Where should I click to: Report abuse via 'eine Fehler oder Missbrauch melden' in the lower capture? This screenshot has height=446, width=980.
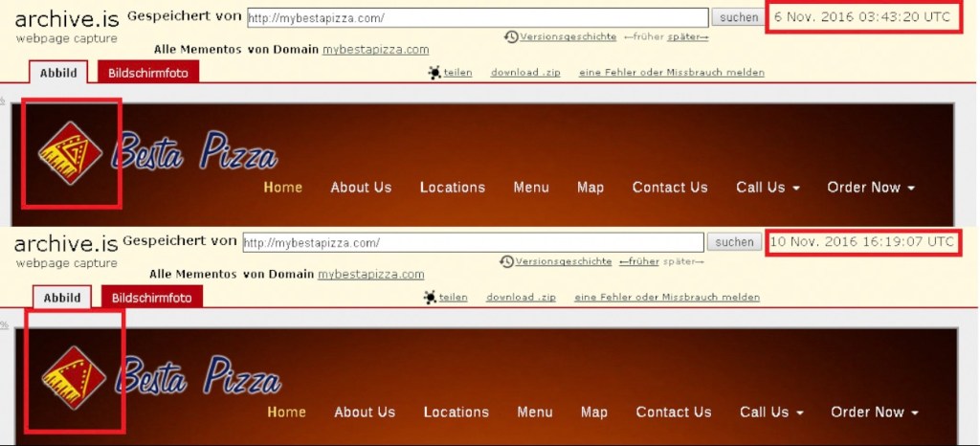pyautogui.click(x=667, y=298)
